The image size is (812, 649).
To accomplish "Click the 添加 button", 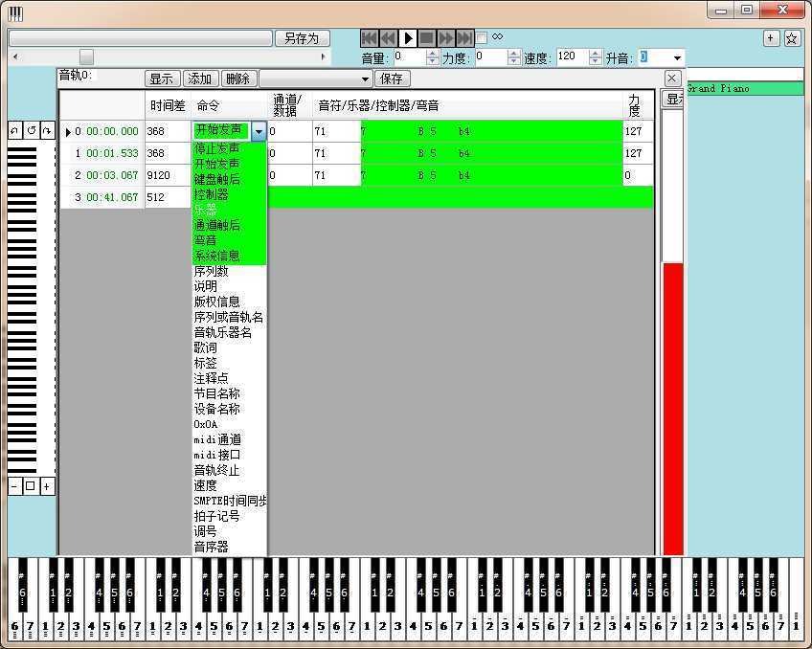I will coord(200,78).
